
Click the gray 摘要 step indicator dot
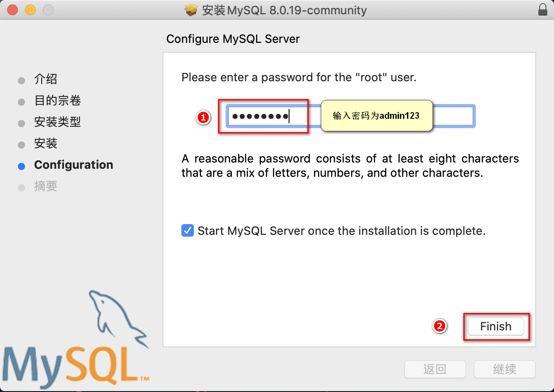coord(21,187)
